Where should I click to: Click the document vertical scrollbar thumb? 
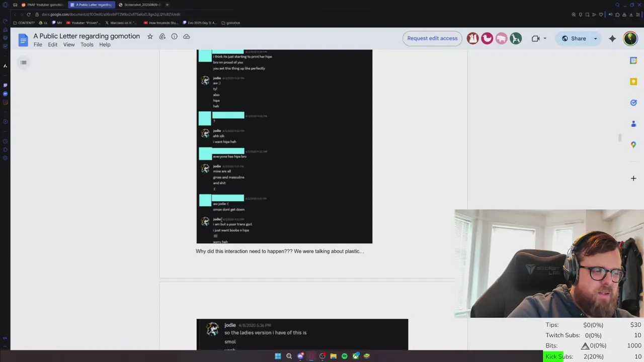point(620,138)
